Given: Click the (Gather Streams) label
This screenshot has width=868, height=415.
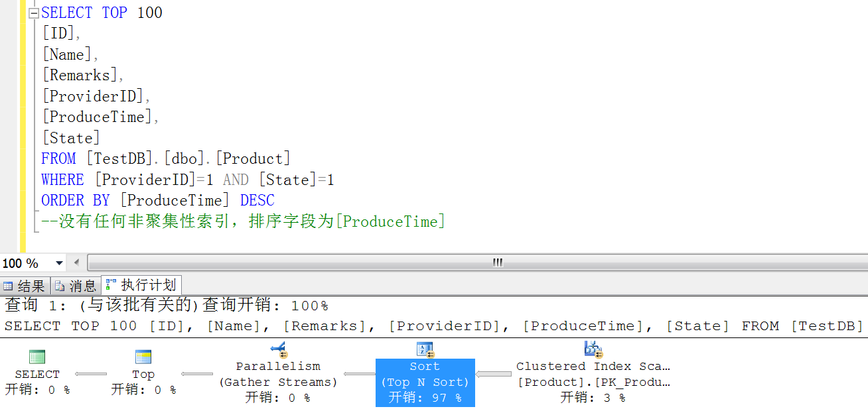Looking at the screenshot, I should (x=278, y=382).
